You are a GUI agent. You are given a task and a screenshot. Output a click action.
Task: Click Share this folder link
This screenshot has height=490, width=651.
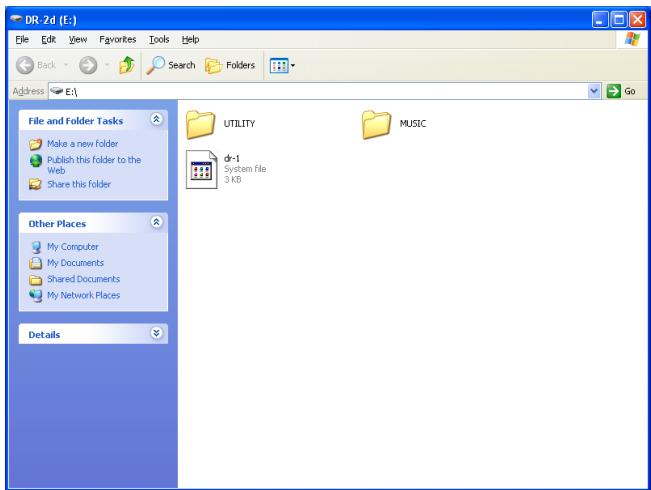tap(76, 184)
